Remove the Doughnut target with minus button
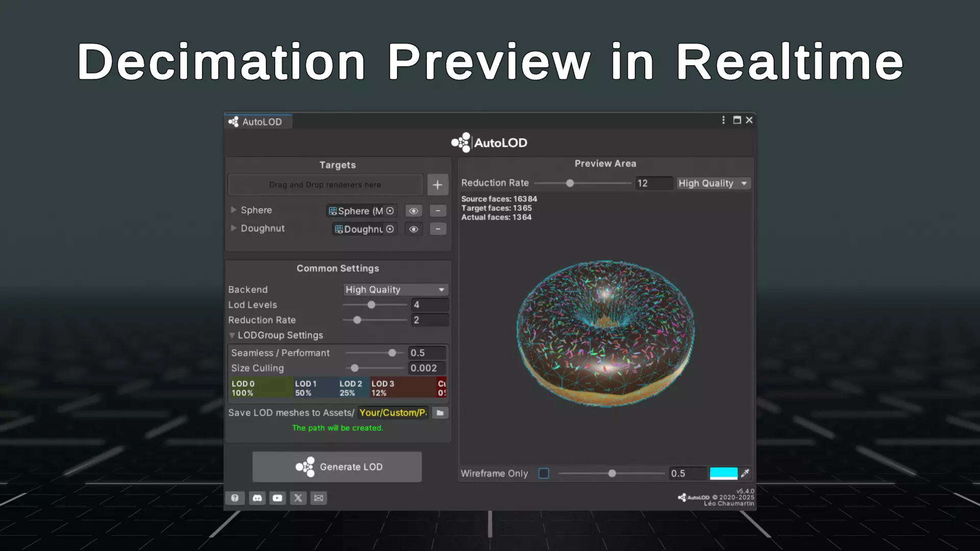 [x=438, y=229]
